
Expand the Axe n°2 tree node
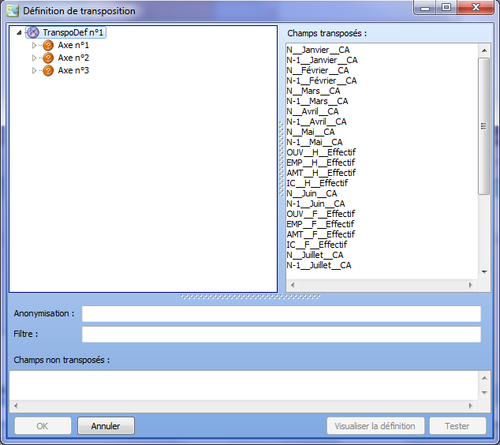click(x=34, y=58)
